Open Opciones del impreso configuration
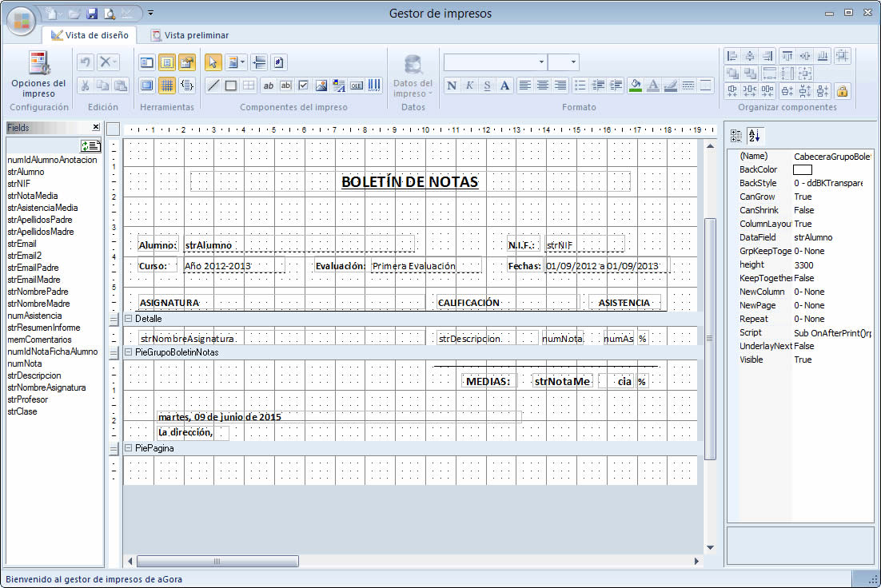This screenshot has height=588, width=881. [x=38, y=74]
